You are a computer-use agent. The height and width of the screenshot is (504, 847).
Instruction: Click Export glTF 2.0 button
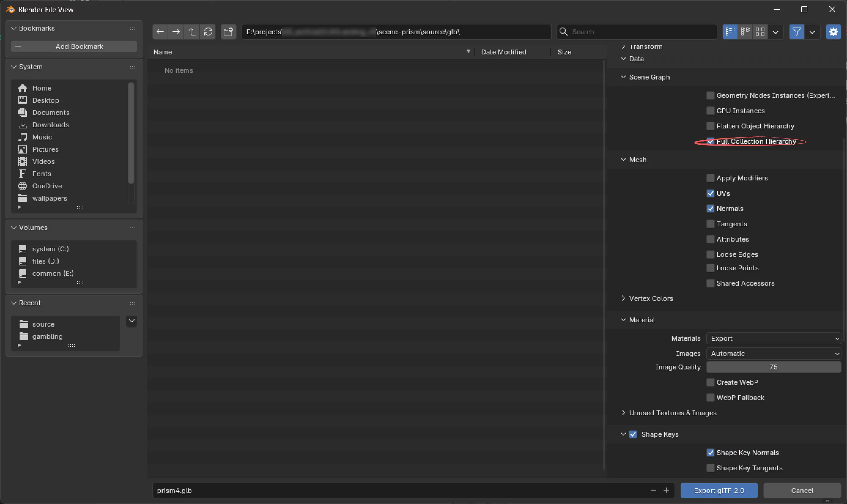coord(719,491)
